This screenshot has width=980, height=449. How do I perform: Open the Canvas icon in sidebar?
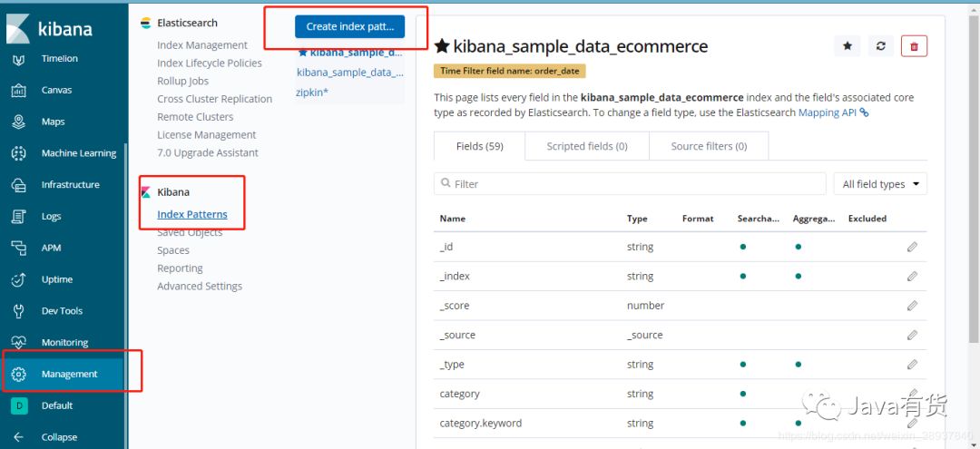pos(19,90)
